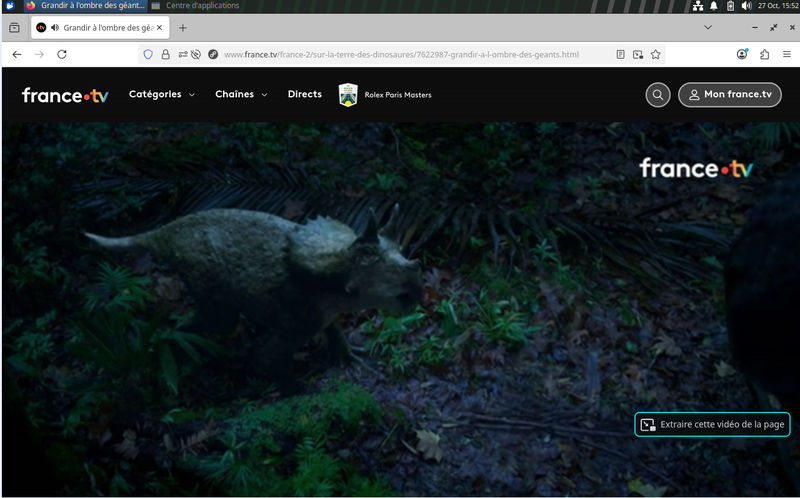Expand the Chaînes dropdown menu
Viewport: 800px width, 498px height.
pos(241,95)
